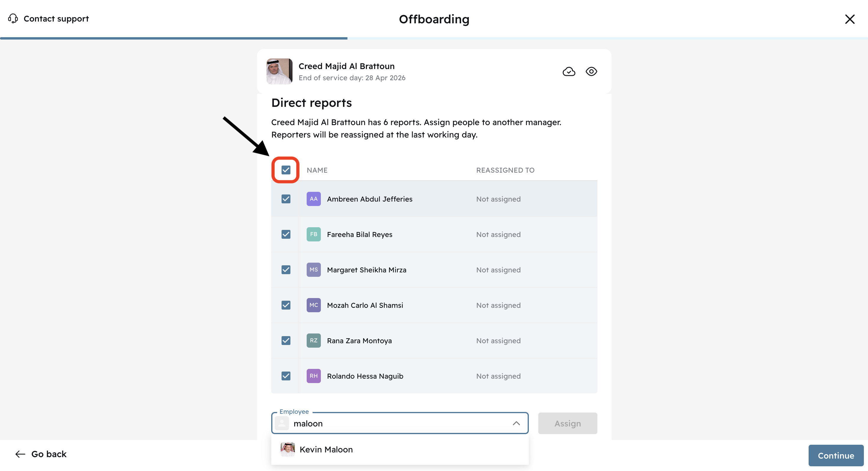Screen dimensions: 868x471
Task: Click the cloud saved status icon
Action: point(569,71)
